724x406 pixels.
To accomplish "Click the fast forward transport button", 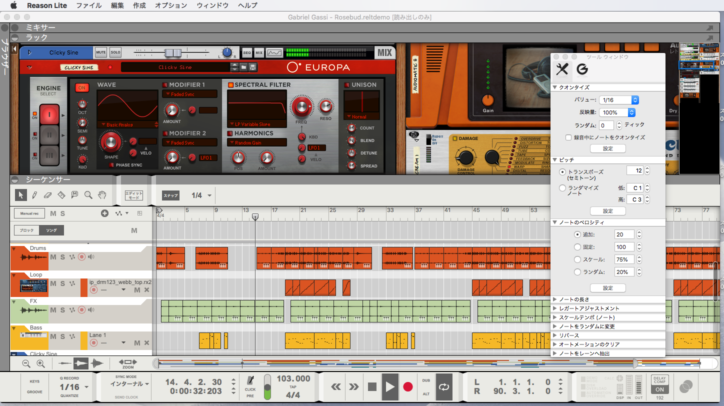I will coord(354,387).
